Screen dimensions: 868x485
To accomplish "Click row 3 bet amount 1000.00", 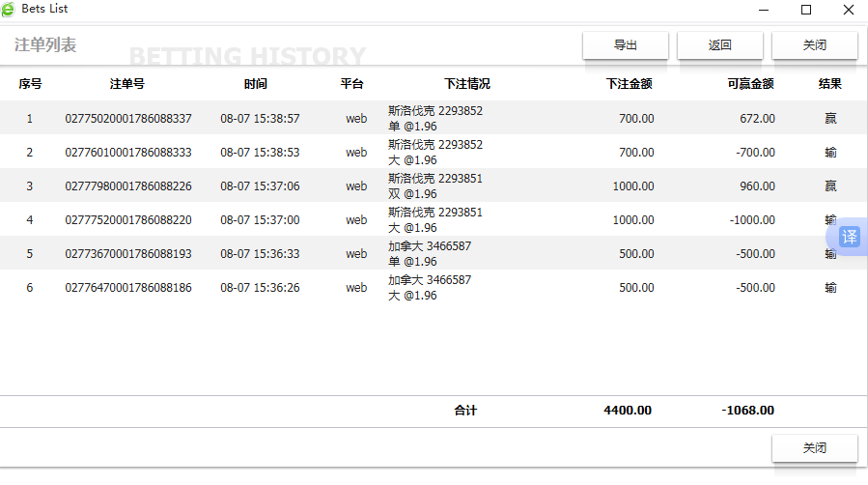I will pos(633,186).
